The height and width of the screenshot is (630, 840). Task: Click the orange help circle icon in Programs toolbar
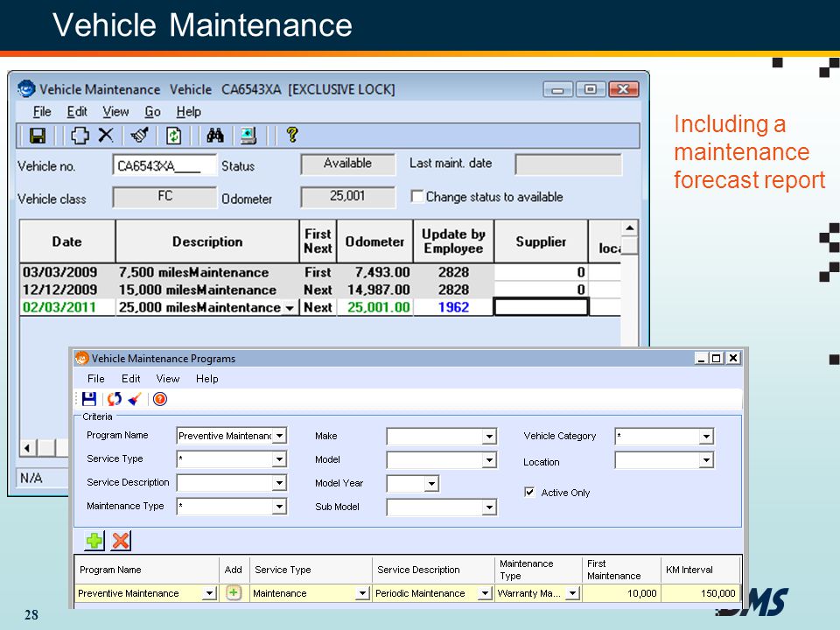[159, 399]
